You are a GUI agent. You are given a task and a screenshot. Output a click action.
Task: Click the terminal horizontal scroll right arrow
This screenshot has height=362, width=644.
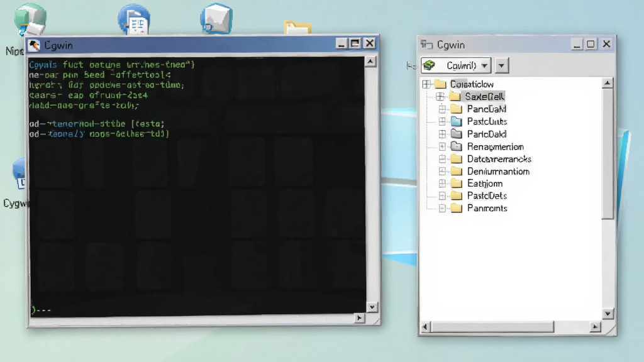359,317
